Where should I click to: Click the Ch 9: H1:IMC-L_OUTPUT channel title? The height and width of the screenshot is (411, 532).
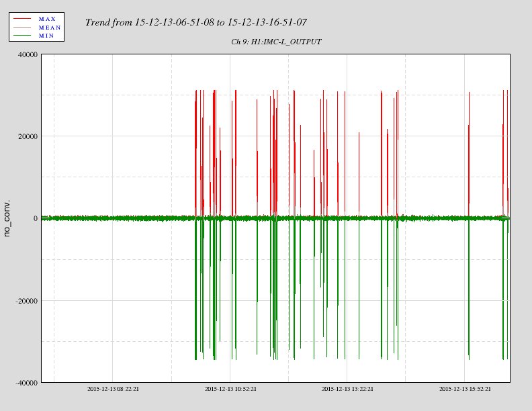pyautogui.click(x=276, y=42)
